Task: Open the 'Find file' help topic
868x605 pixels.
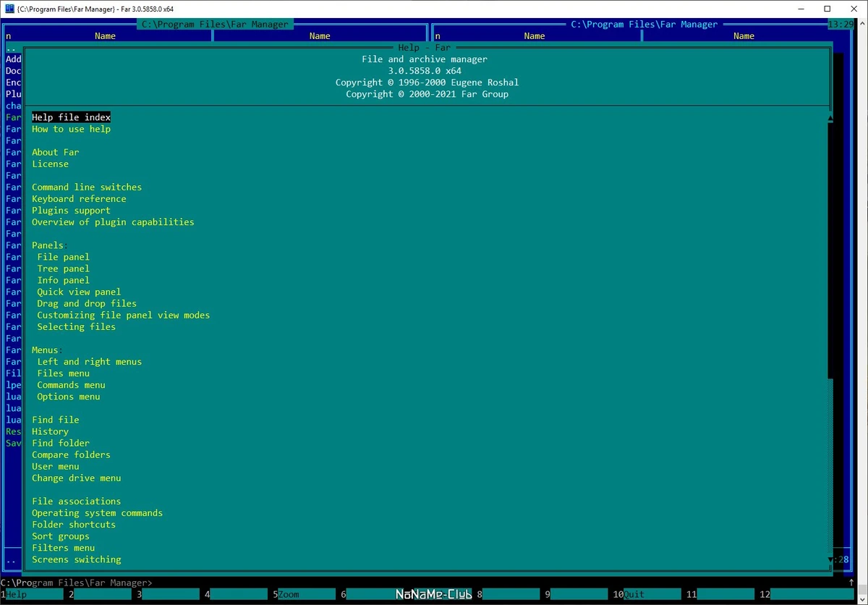Action: 55,420
